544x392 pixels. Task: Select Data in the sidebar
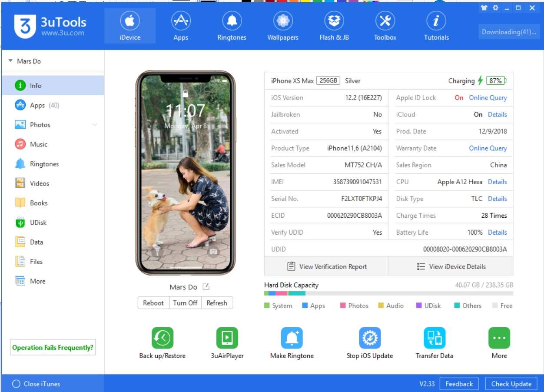pyautogui.click(x=53, y=242)
